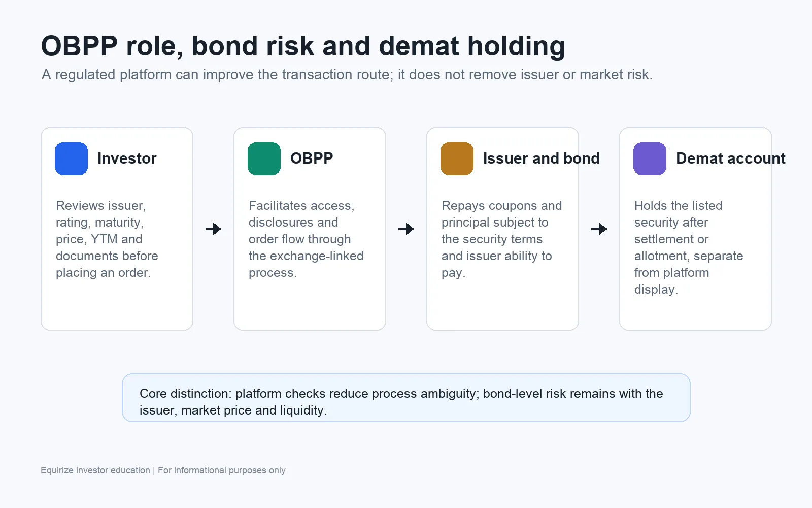Click the OBPP text about facilitating access
Image resolution: width=812 pixels, height=508 pixels.
(x=306, y=239)
